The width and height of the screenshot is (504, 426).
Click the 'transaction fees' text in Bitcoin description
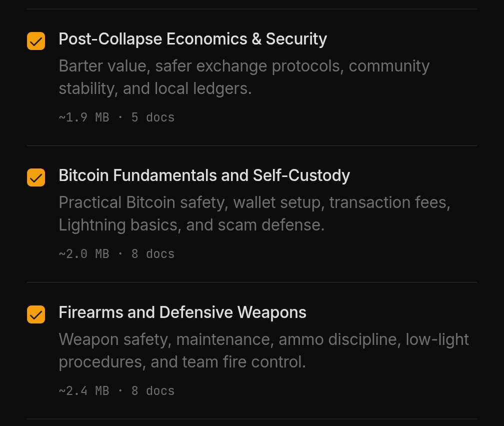click(389, 202)
